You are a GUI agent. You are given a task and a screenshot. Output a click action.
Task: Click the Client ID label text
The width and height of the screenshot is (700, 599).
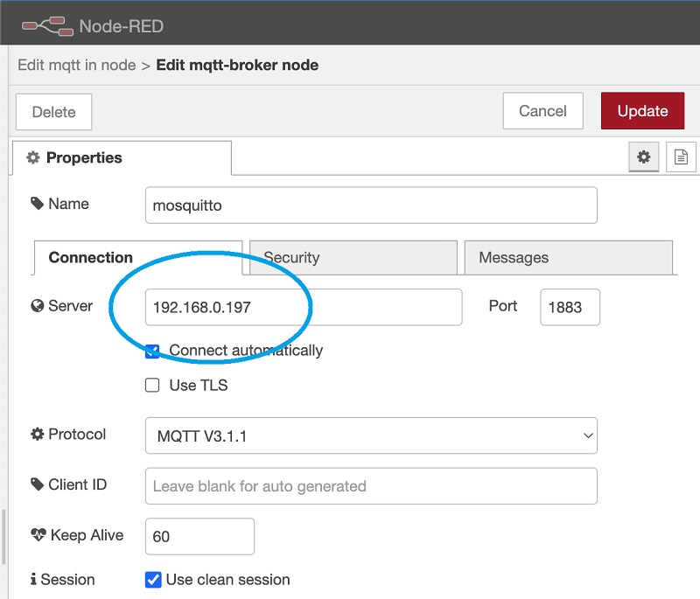tap(77, 484)
